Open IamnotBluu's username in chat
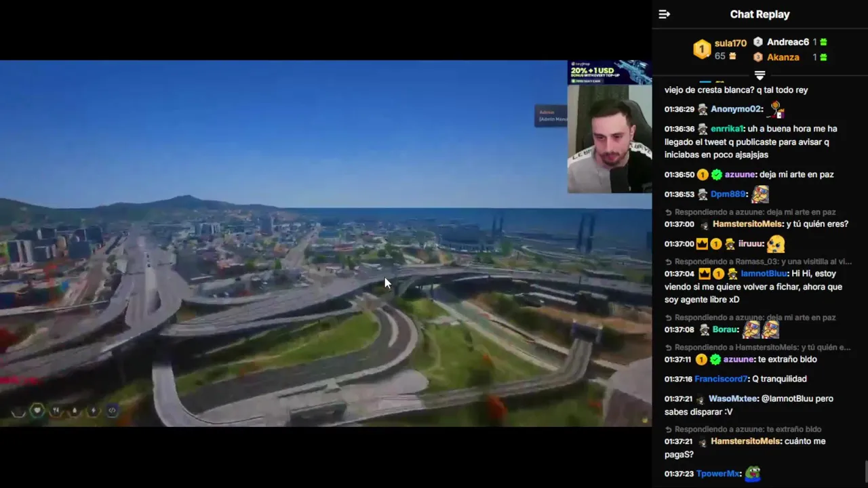 [x=764, y=274]
